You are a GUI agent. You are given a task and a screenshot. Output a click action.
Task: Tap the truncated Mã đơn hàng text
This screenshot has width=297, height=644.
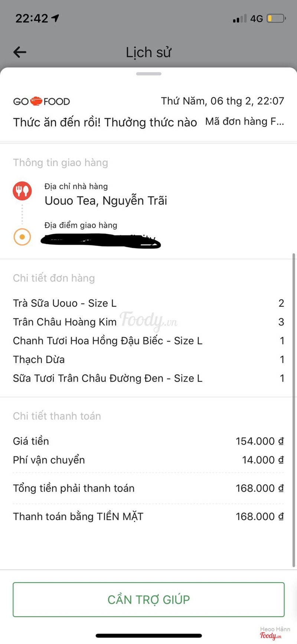coord(244,122)
